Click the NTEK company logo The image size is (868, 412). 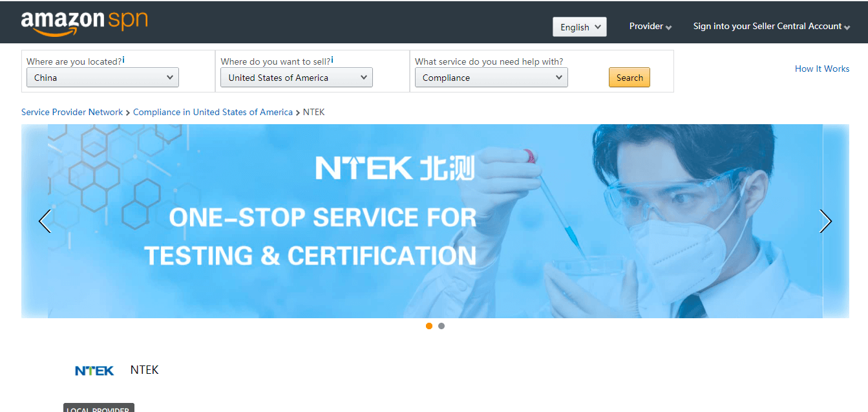tap(94, 370)
